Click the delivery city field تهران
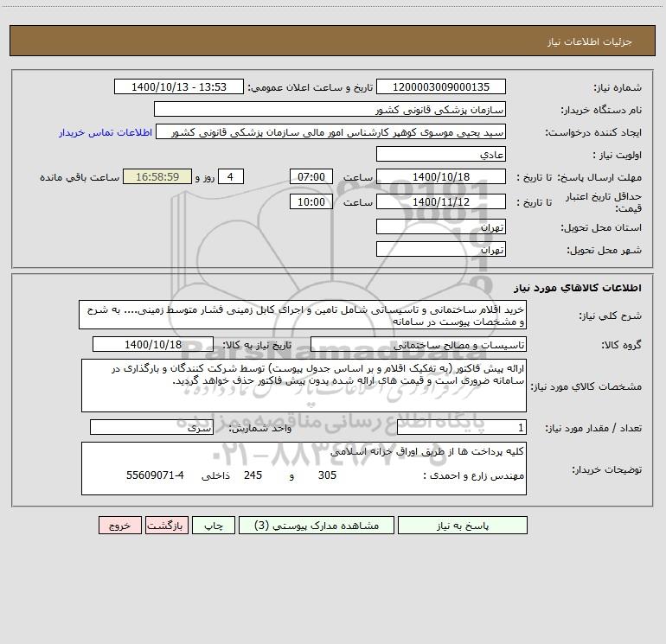666x644 pixels. click(441, 249)
